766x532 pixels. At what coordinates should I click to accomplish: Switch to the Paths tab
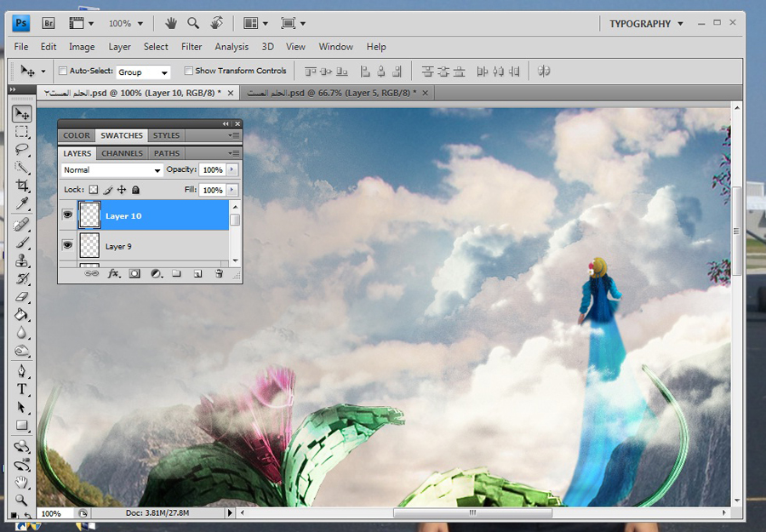[x=167, y=153]
